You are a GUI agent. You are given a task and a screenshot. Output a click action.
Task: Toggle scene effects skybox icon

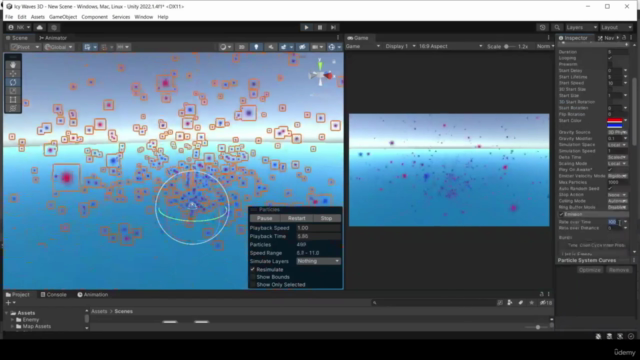coord(285,47)
